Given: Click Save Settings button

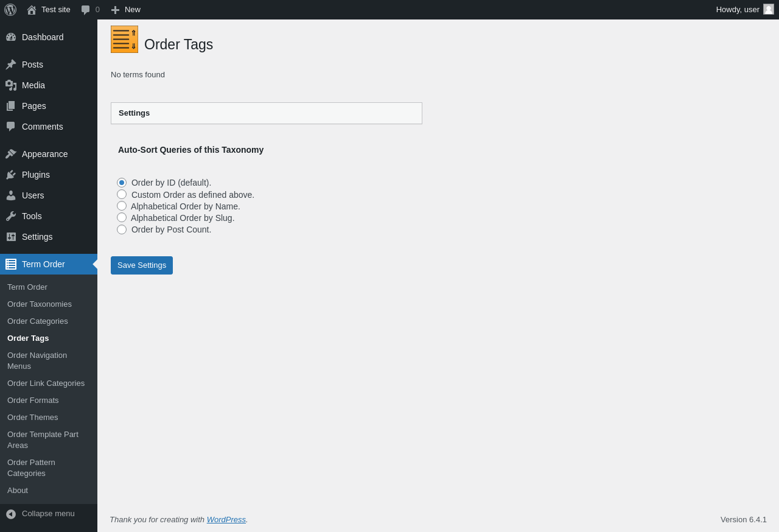Looking at the screenshot, I should 142,265.
